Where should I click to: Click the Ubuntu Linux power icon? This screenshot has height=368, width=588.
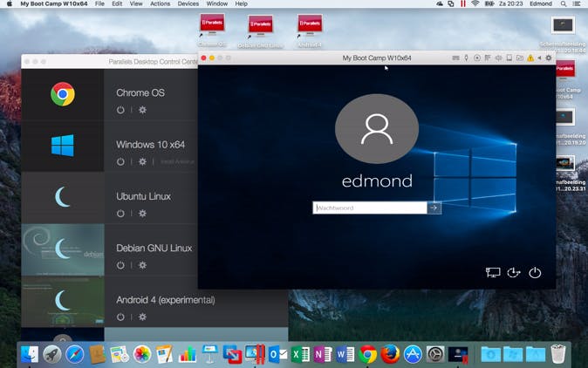coord(120,214)
